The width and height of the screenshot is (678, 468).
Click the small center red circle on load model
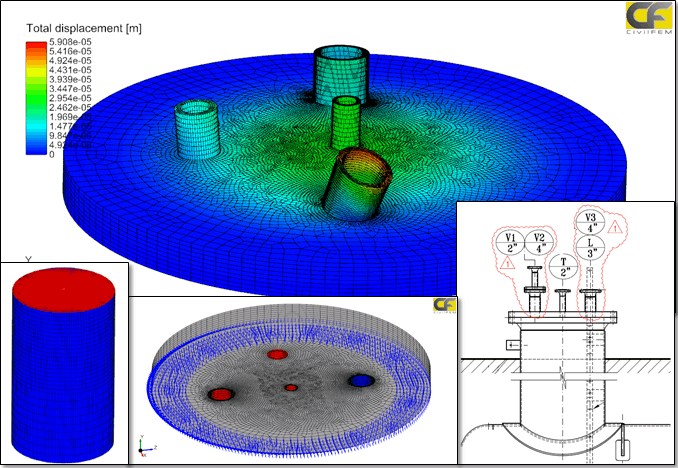point(291,387)
